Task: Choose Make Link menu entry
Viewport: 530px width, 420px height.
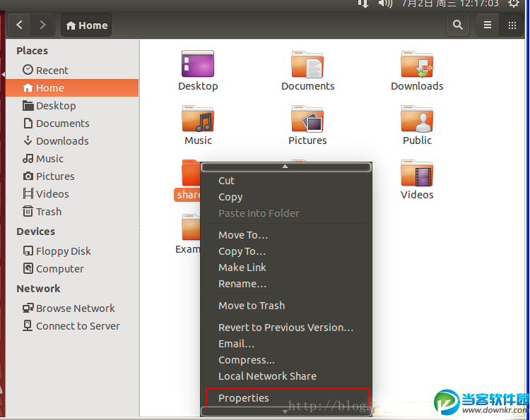Action: (x=286, y=268)
